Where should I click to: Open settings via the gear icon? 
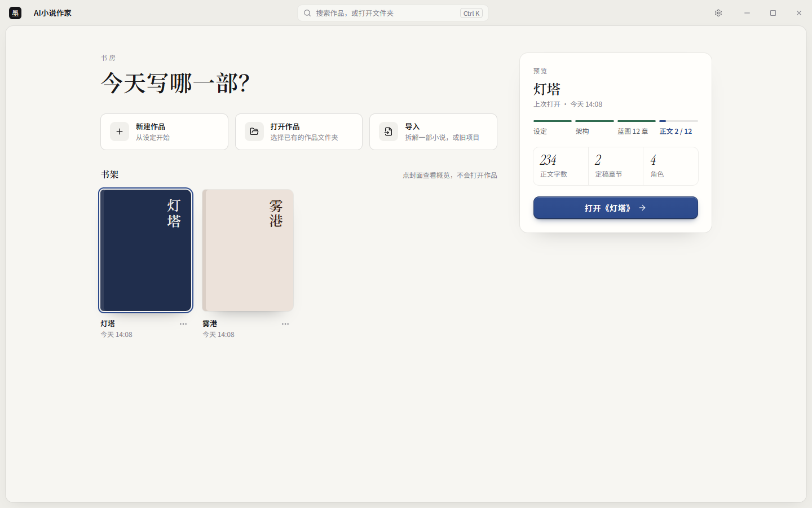(718, 13)
